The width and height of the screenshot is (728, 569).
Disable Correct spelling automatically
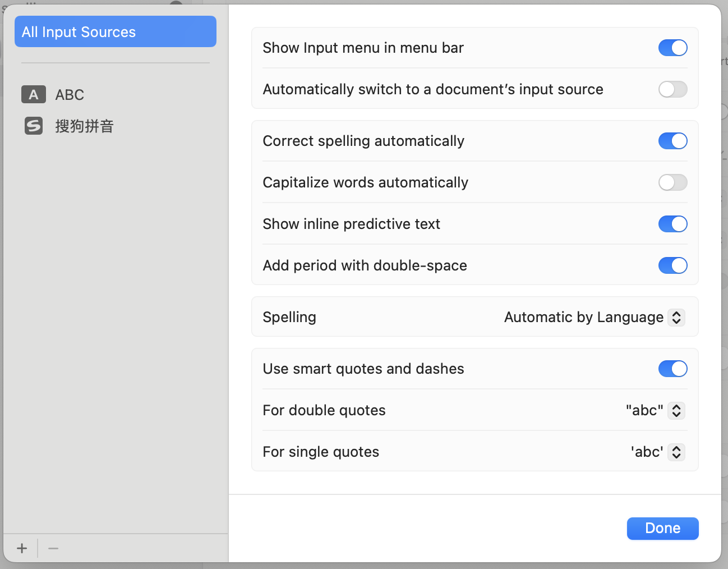click(672, 141)
